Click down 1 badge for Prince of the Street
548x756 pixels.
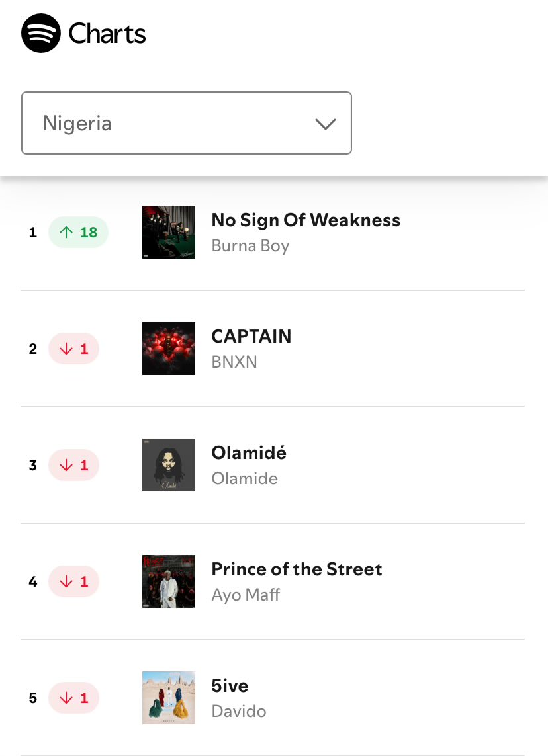click(74, 581)
